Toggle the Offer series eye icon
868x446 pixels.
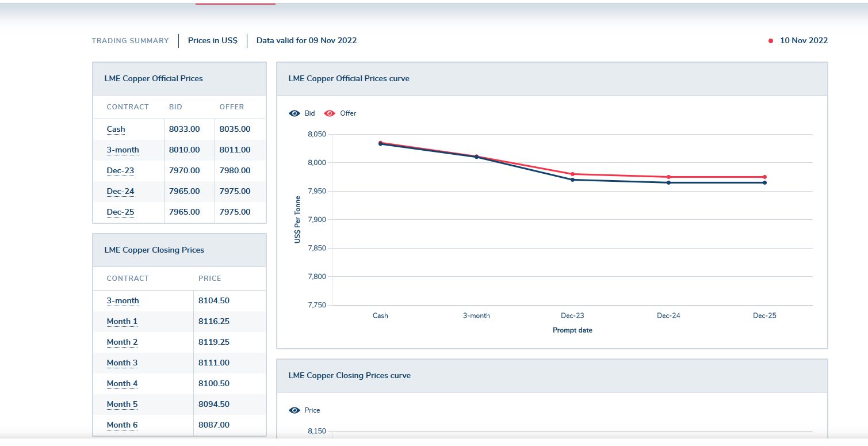330,113
